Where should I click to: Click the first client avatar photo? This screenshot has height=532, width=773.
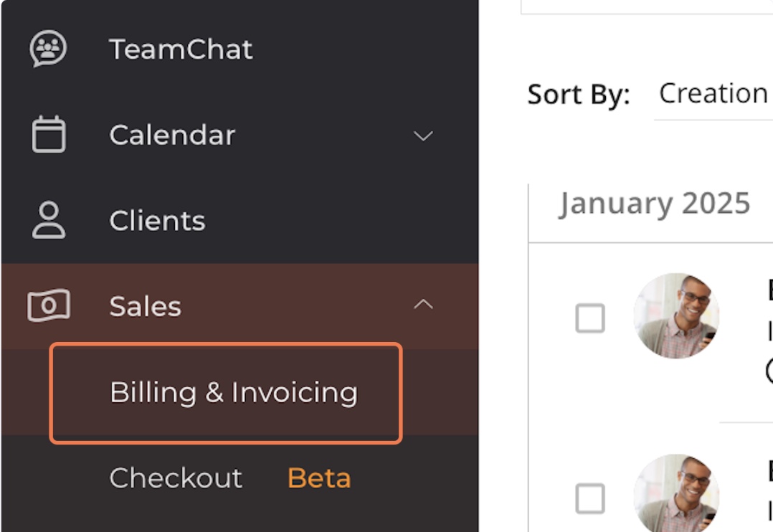(675, 315)
